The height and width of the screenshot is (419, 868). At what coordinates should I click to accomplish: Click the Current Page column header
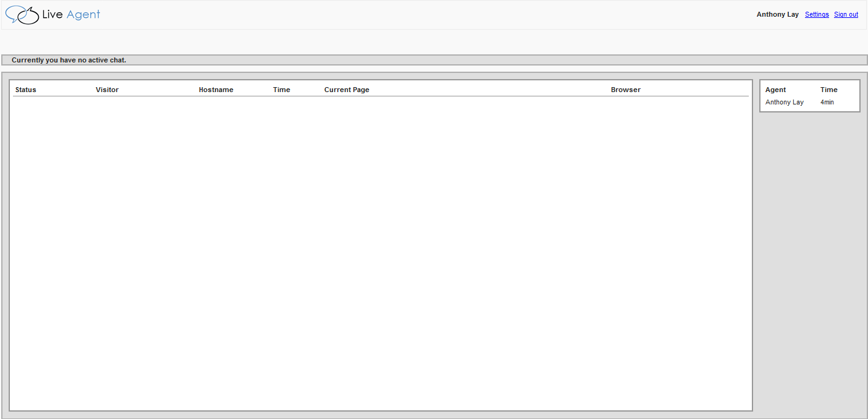[x=347, y=90]
